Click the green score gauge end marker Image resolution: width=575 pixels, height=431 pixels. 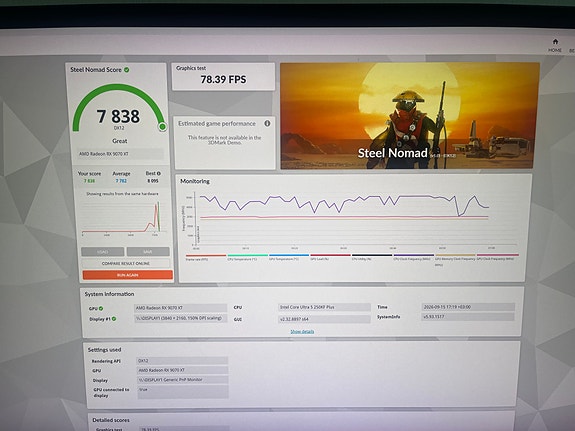click(x=162, y=127)
